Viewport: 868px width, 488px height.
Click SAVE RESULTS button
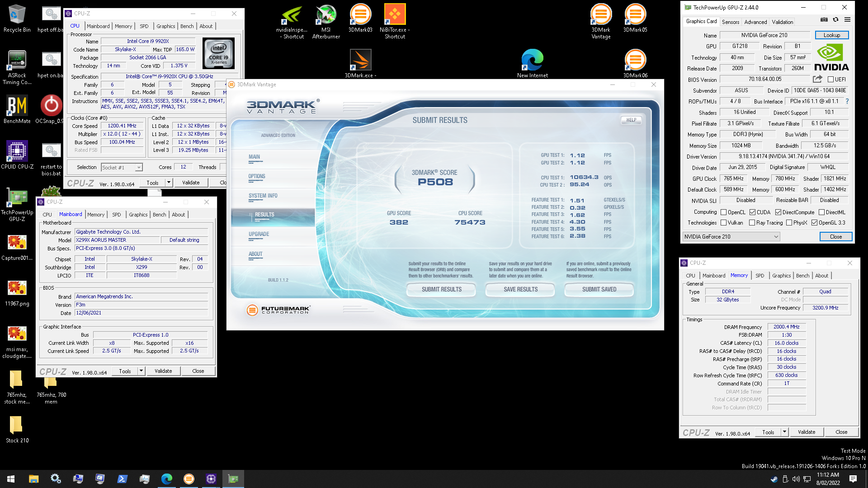521,290
